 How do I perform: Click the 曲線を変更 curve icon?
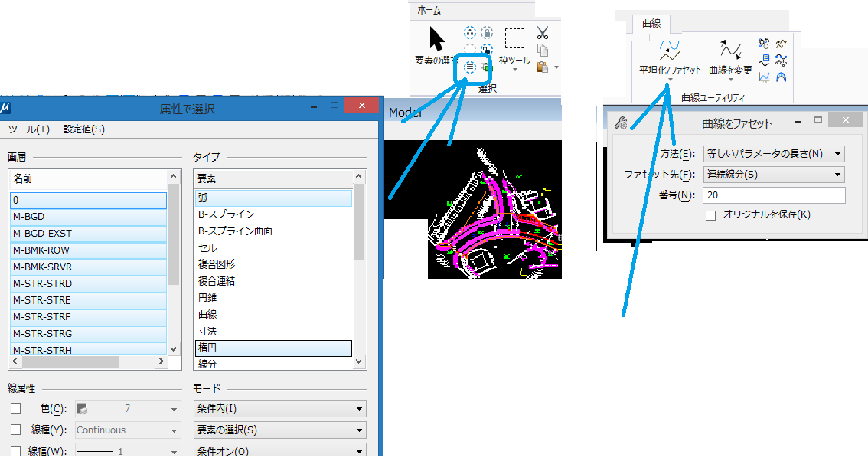[x=730, y=50]
